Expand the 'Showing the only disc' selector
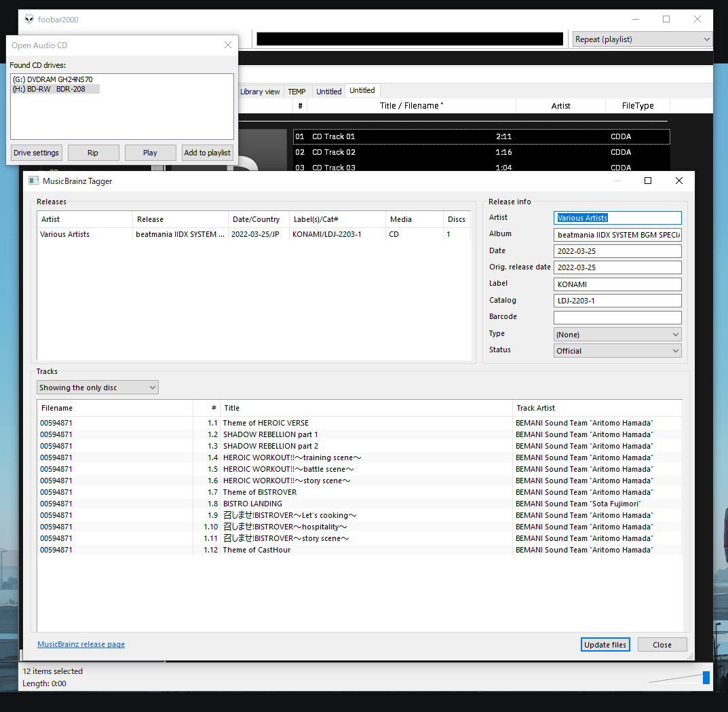Screen dimensions: 728x712 [98, 388]
